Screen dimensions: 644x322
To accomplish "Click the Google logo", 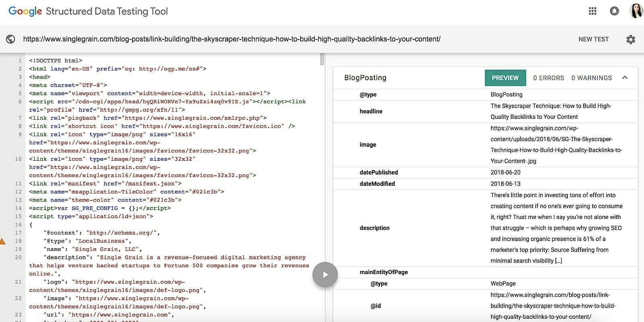I will tap(25, 11).
